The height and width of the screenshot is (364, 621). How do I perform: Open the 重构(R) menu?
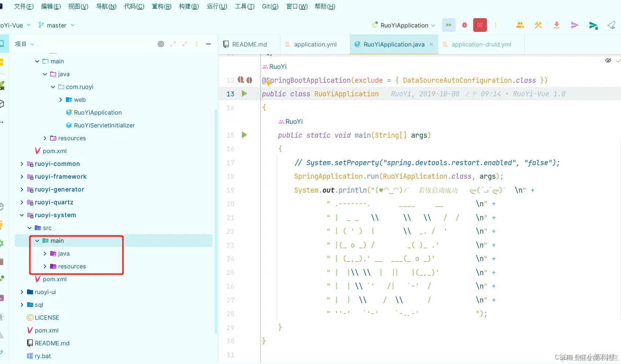162,6
